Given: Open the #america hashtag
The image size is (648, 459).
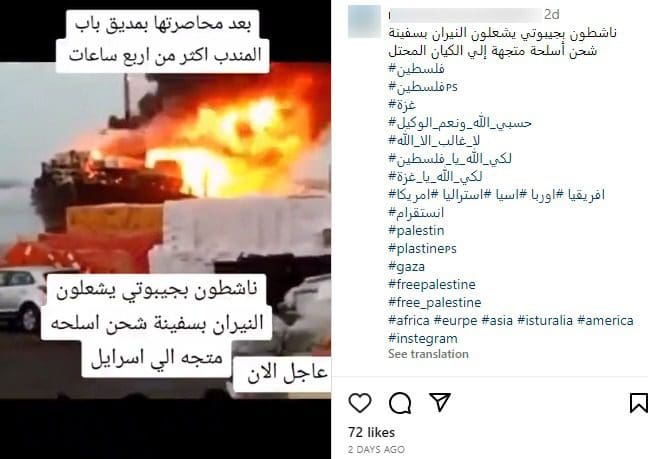Looking at the screenshot, I should tap(605, 320).
